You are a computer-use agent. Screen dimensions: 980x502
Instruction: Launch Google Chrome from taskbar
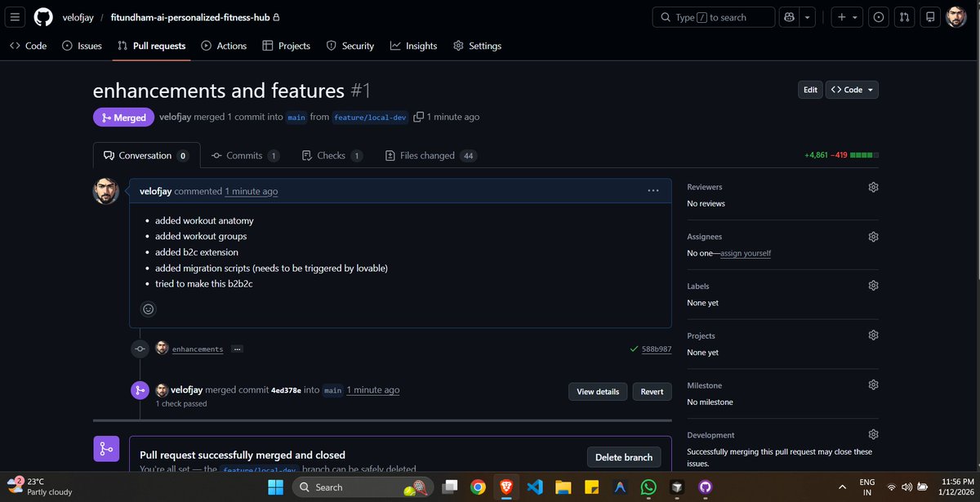pos(479,487)
